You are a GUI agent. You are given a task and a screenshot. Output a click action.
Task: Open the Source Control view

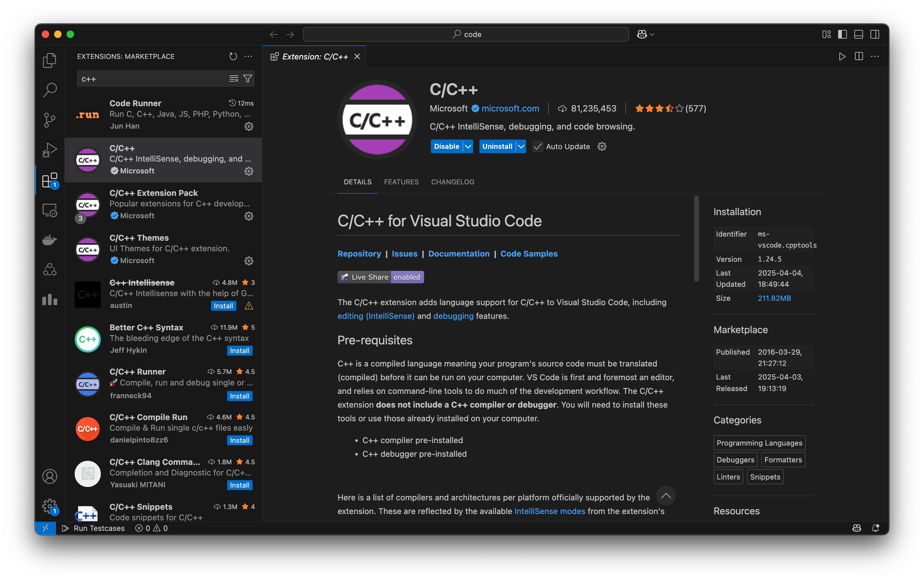point(49,120)
